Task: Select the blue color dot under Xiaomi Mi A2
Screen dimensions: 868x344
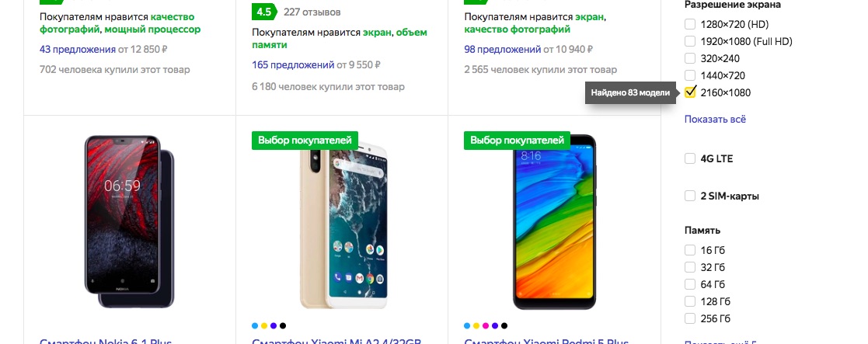Action: coord(255,325)
